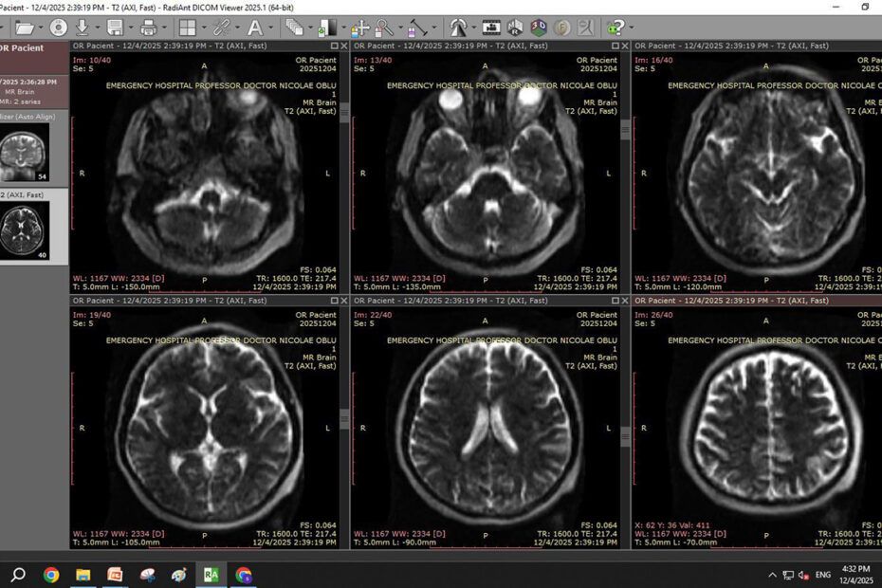Expand the split-screen layout dropdown arrow
882x588 pixels.
coord(202,28)
